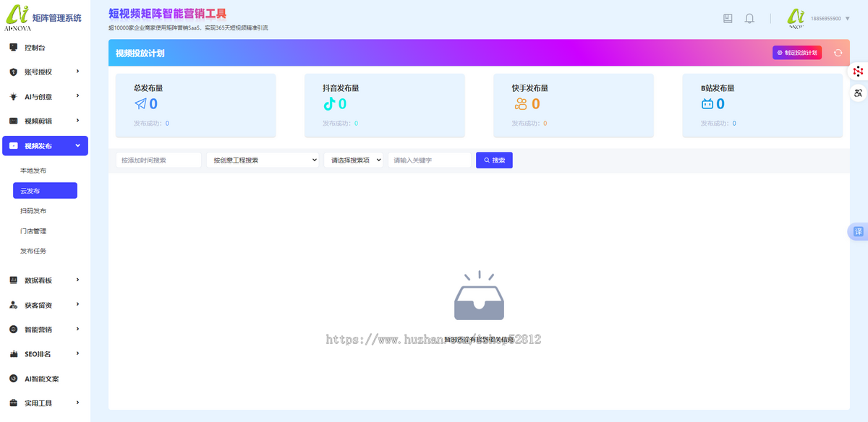Open the accessibility floating button
The image size is (868, 422).
858,92
